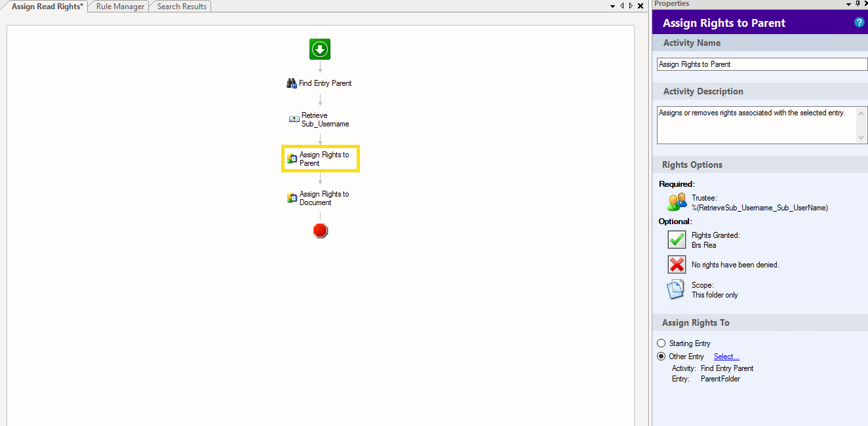Click the Trustee users icon
Screen dimensions: 868x426
tap(677, 202)
